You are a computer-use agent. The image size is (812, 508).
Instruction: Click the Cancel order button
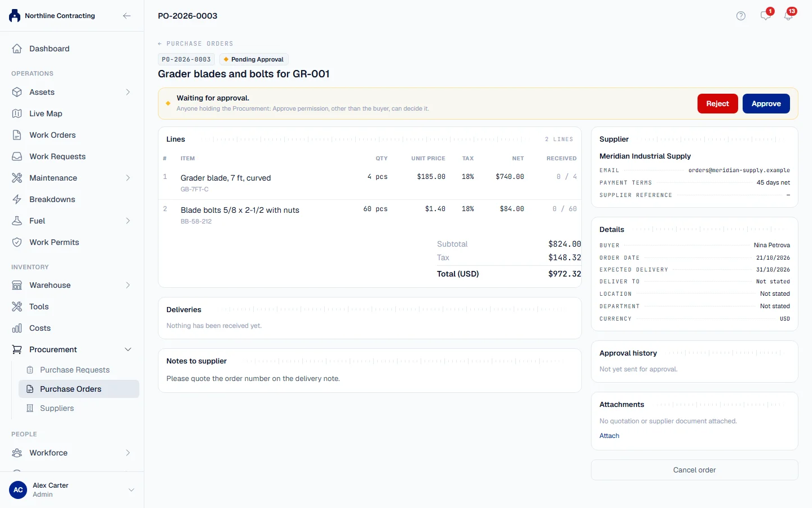tap(694, 470)
